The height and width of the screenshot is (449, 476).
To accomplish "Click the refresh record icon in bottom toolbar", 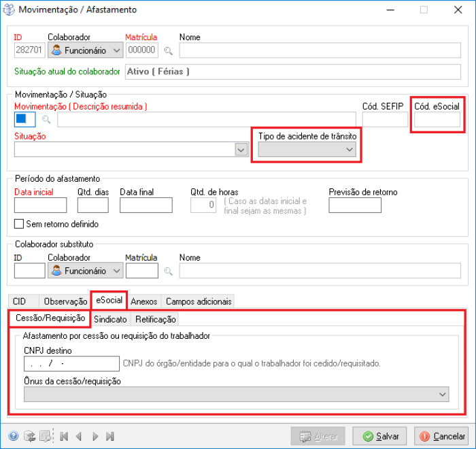I will click(x=29, y=436).
